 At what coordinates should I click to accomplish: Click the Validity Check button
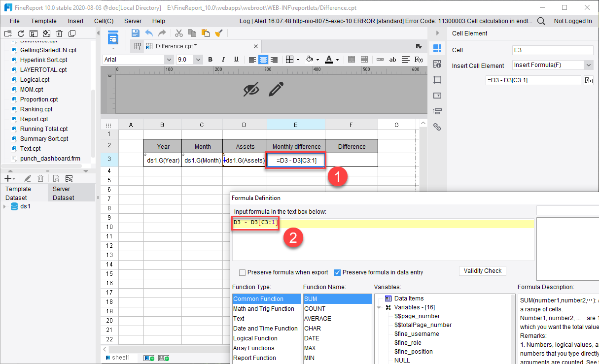click(x=482, y=271)
